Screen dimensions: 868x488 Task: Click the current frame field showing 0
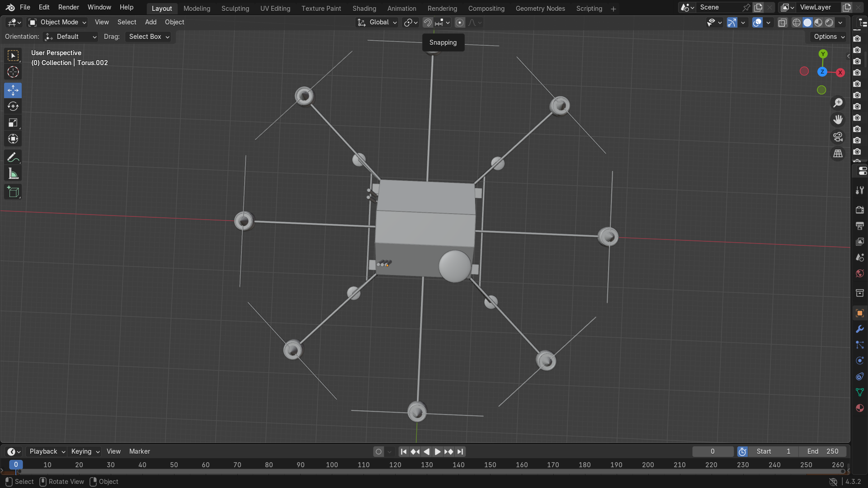pyautogui.click(x=712, y=451)
